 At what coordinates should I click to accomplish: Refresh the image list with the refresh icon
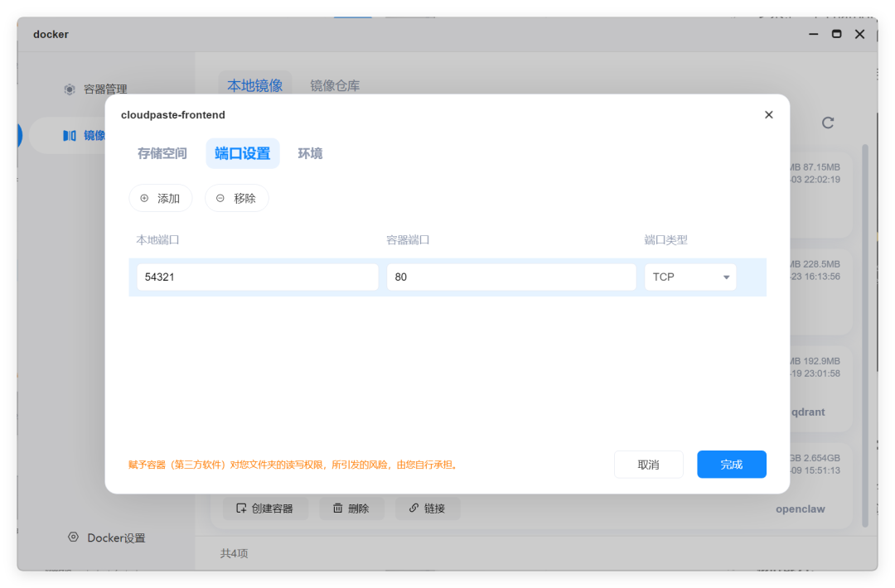828,123
